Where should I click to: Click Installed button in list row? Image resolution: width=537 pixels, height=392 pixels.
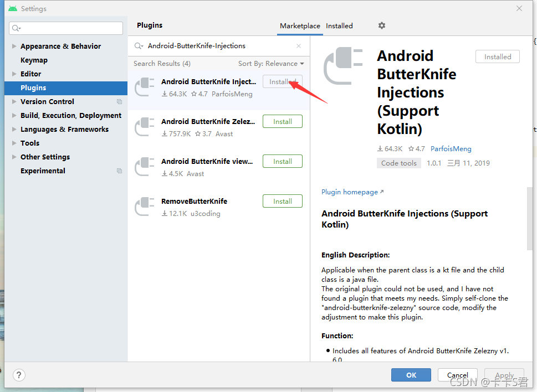pos(283,82)
